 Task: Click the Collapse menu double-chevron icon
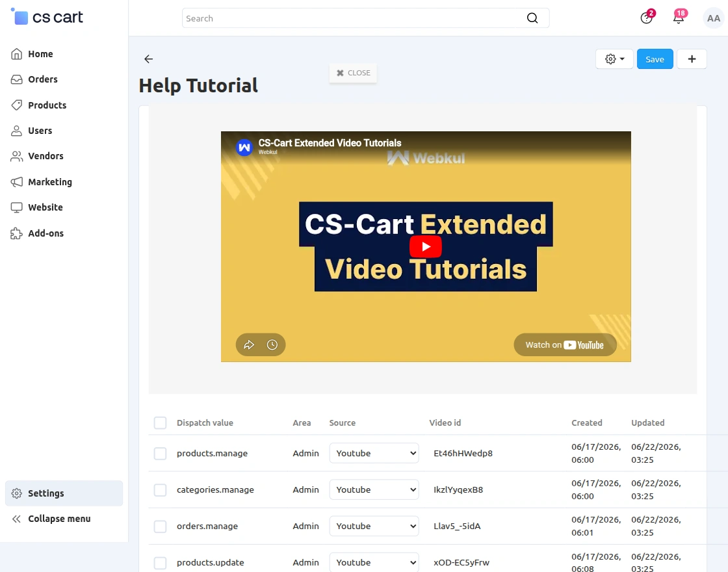17,519
